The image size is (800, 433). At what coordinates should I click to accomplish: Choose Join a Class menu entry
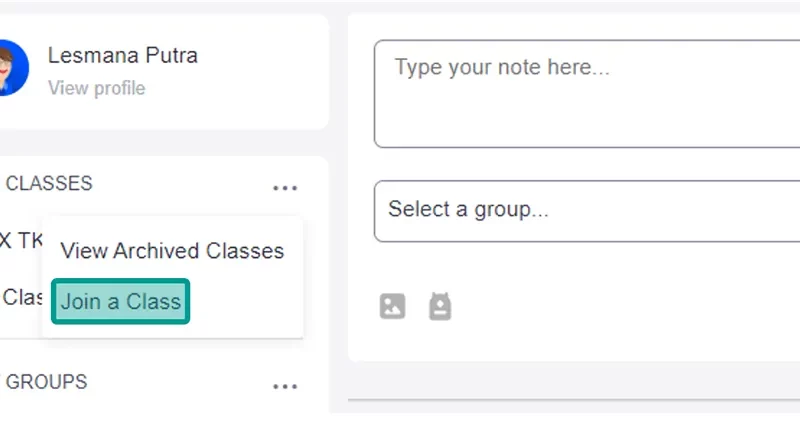120,301
